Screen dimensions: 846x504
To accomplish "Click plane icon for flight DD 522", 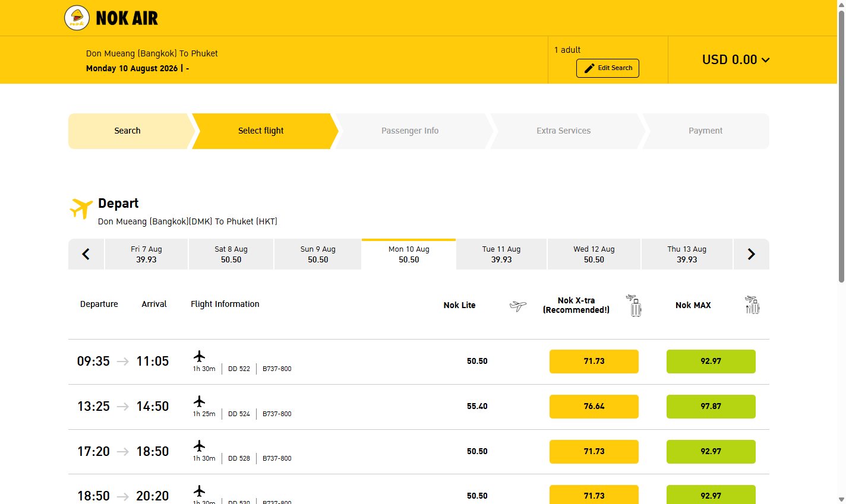I will click(200, 356).
